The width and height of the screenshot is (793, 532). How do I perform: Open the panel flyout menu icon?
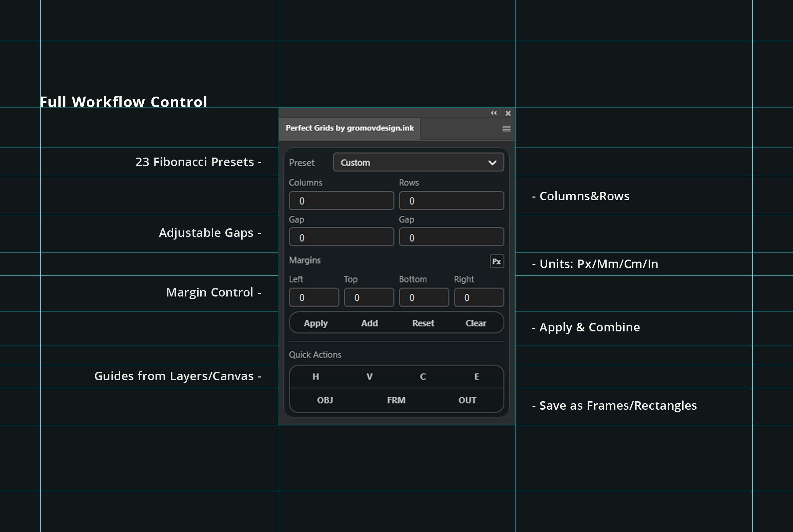pyautogui.click(x=506, y=128)
